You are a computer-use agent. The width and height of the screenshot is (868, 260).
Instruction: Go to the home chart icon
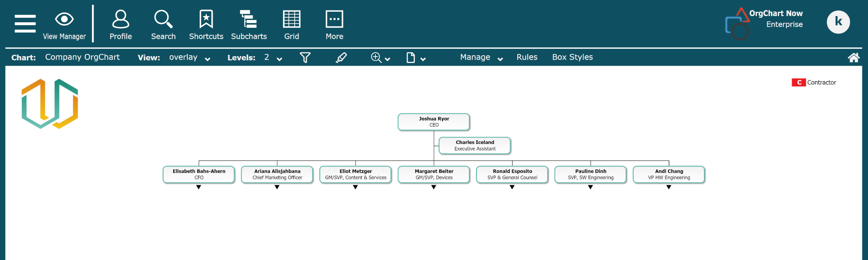[853, 57]
